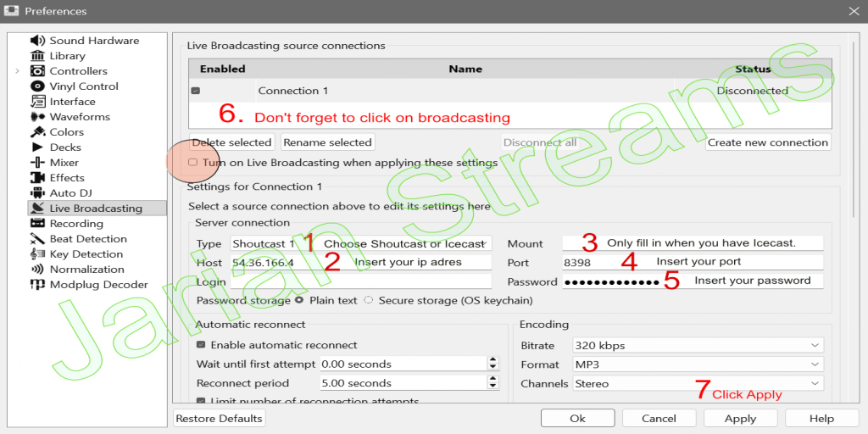Click the Decks play-arrow icon

point(37,147)
